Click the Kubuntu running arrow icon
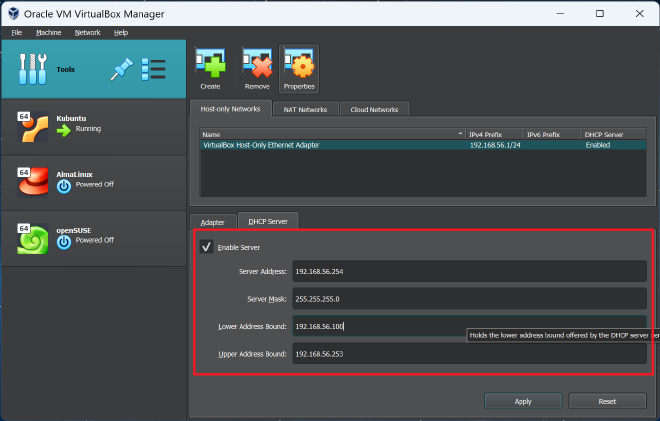 [64, 130]
